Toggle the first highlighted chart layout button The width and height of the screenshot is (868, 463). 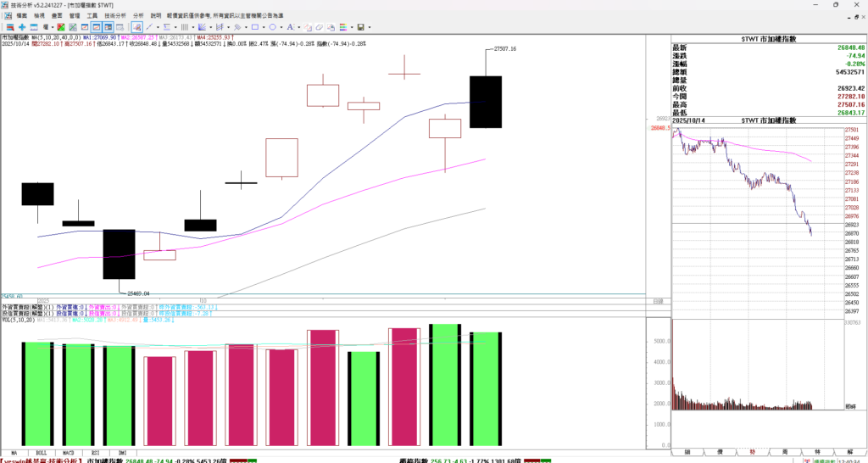pos(96,27)
